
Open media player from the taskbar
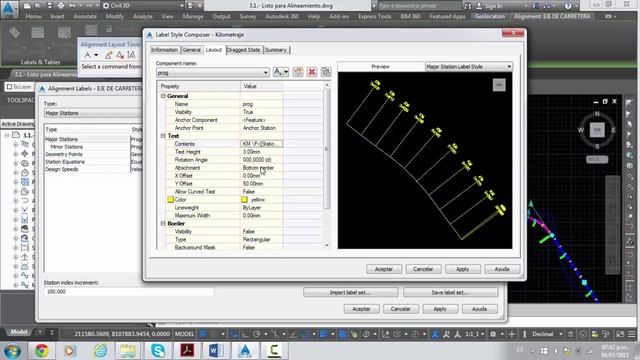coord(70,351)
